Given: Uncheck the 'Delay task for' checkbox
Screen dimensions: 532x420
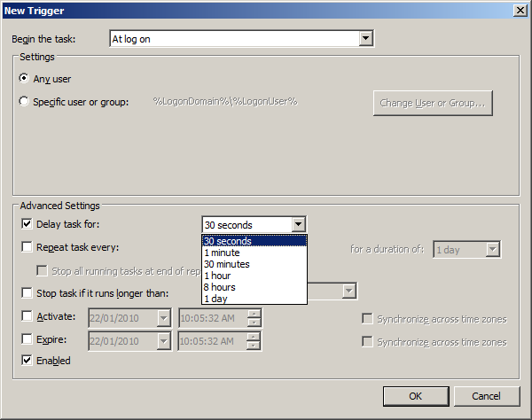Looking at the screenshot, I should coord(26,224).
